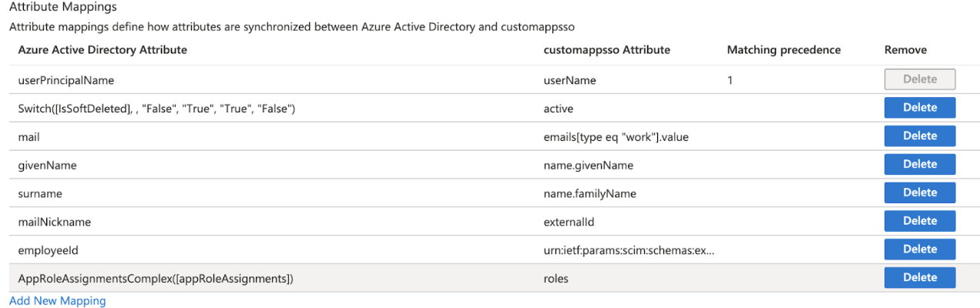Click the urn:ietf:params:scim target attribute
This screenshot has height=308, width=980.
(629, 250)
